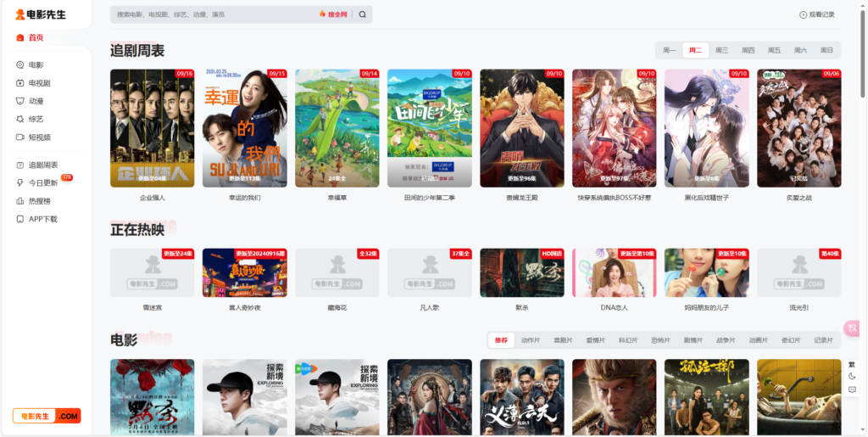Open 观看记录 watch history
This screenshot has height=437, width=868.
pyautogui.click(x=816, y=14)
